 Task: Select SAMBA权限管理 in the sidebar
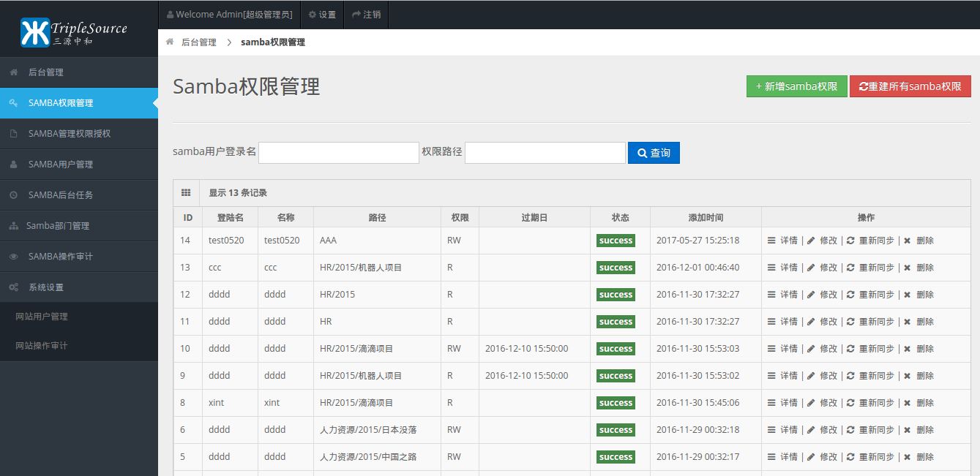(x=79, y=103)
